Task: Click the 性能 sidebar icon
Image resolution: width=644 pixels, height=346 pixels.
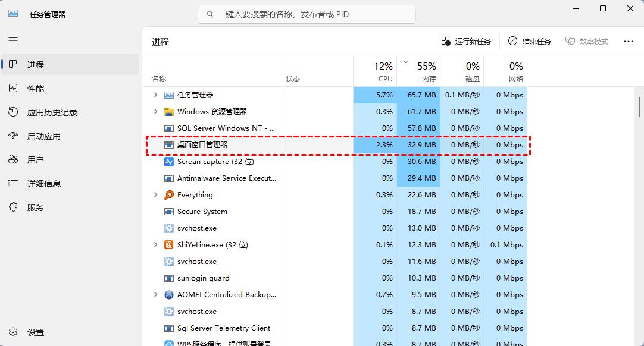Action: coord(13,88)
